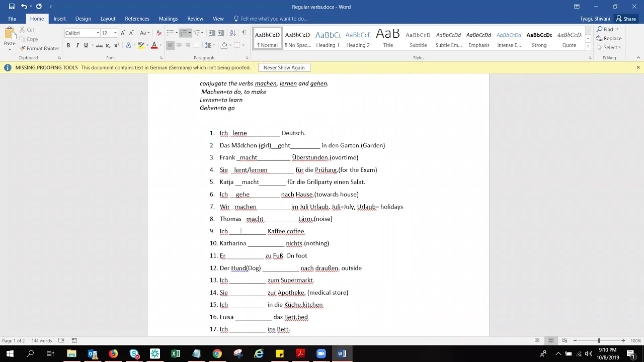Image resolution: width=644 pixels, height=362 pixels.
Task: Apply the red font color swatch
Action: [x=154, y=45]
